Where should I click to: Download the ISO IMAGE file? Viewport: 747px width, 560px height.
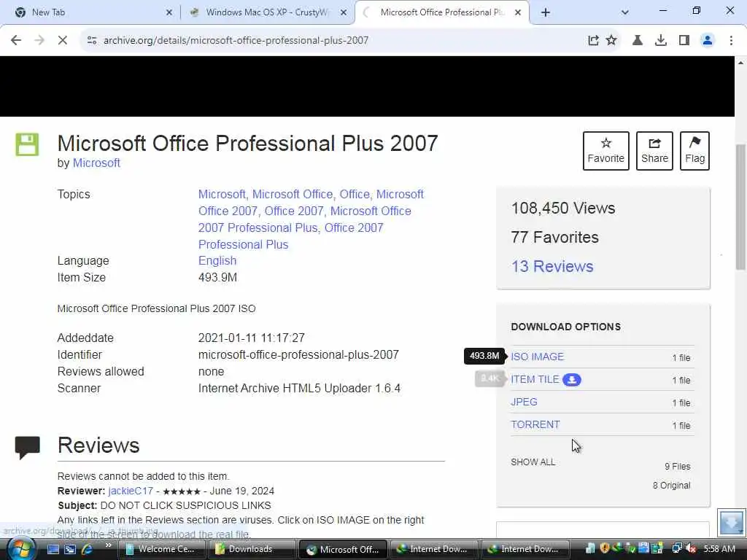[x=538, y=357]
